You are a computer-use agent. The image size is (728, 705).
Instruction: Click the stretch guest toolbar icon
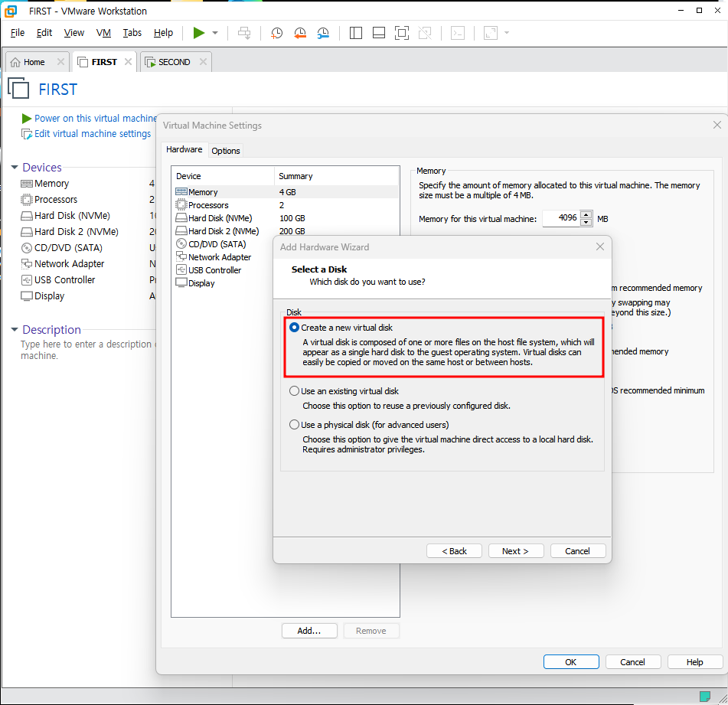point(490,33)
